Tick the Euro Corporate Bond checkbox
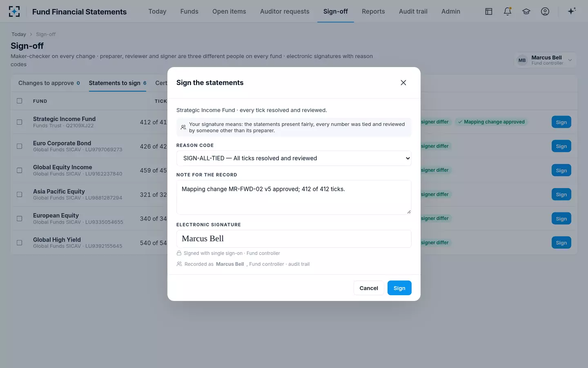The width and height of the screenshot is (588, 368). click(20, 146)
